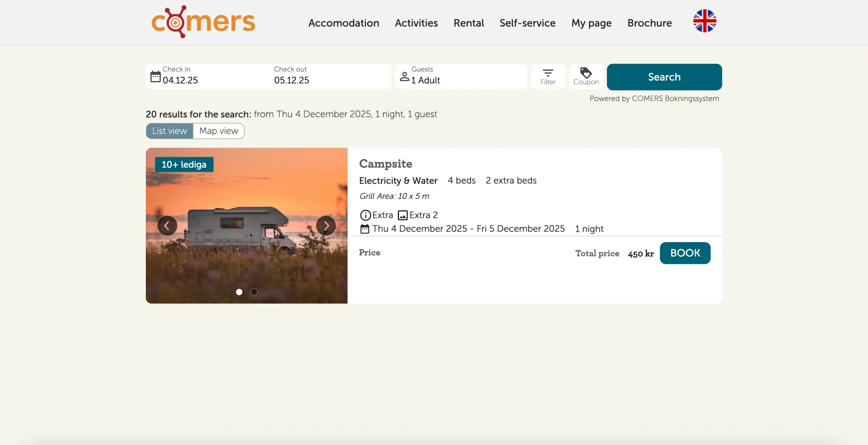Image resolution: width=868 pixels, height=445 pixels.
Task: Open the Accomodation menu
Action: 343,23
